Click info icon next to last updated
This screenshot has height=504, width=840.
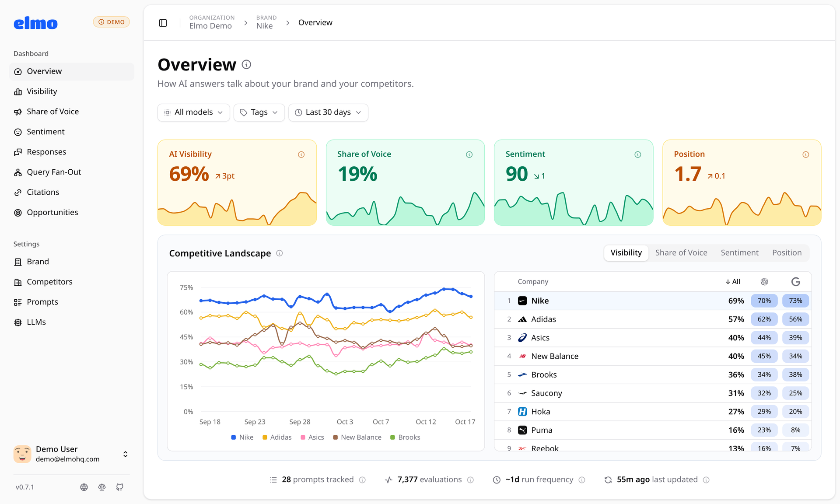pyautogui.click(x=706, y=480)
